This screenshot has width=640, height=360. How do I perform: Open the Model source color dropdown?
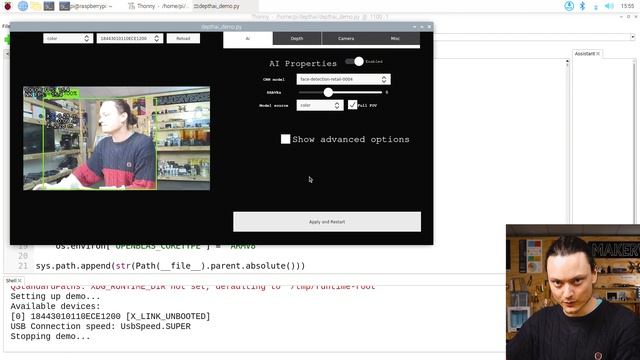(x=320, y=105)
